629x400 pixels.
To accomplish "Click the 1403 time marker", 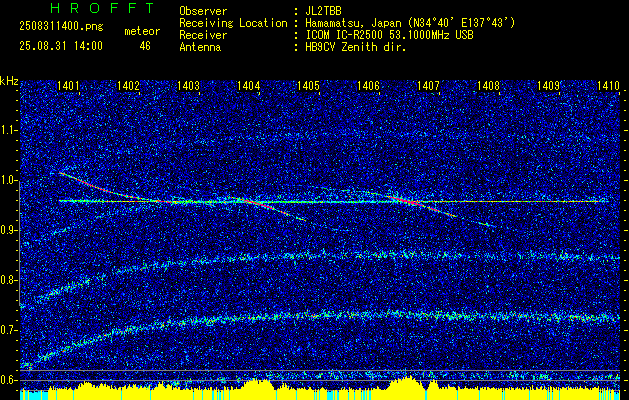I will (x=188, y=85).
